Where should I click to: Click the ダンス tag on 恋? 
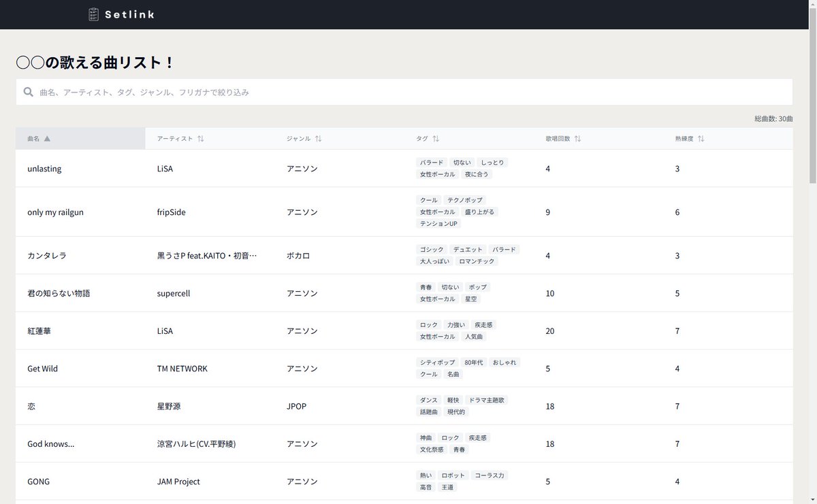[x=429, y=400]
